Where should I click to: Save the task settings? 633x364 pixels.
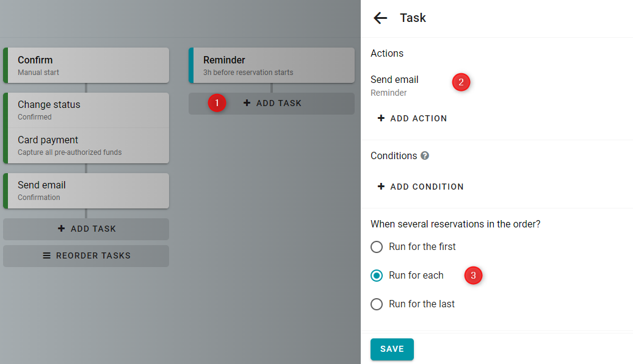point(392,349)
